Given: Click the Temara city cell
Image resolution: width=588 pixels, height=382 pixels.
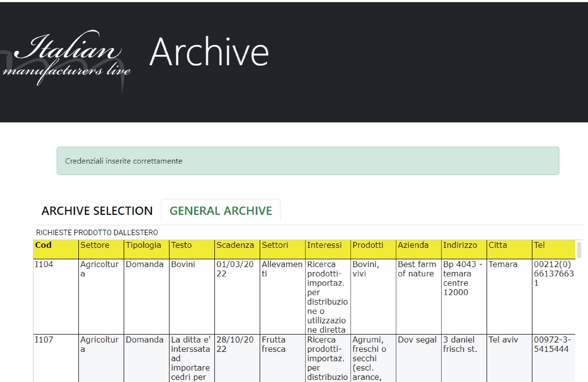Looking at the screenshot, I should click(x=509, y=297).
